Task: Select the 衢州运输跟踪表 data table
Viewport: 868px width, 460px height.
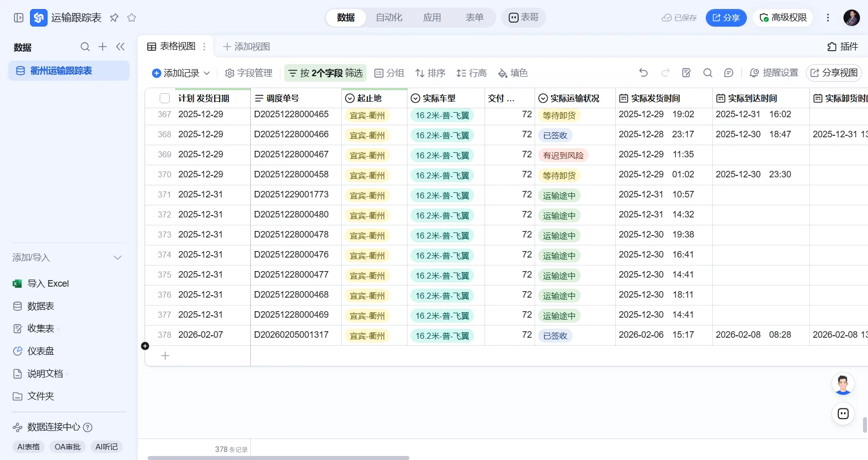Action: [x=69, y=71]
